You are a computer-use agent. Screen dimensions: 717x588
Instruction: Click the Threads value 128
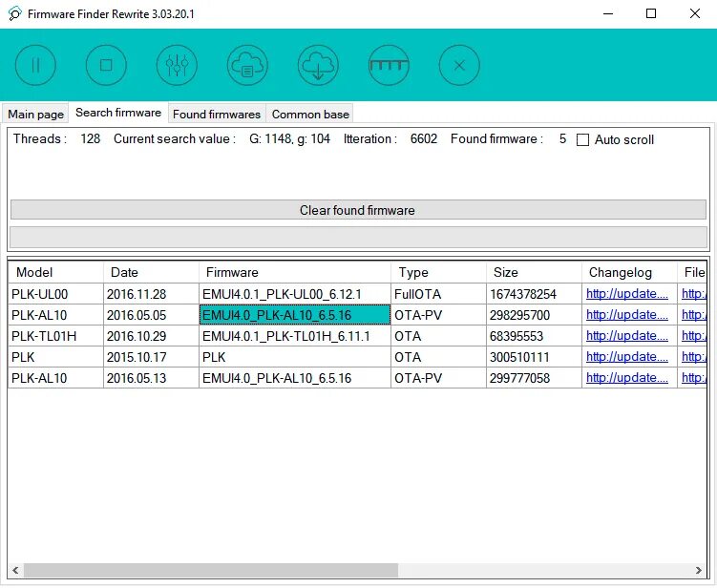click(x=90, y=139)
